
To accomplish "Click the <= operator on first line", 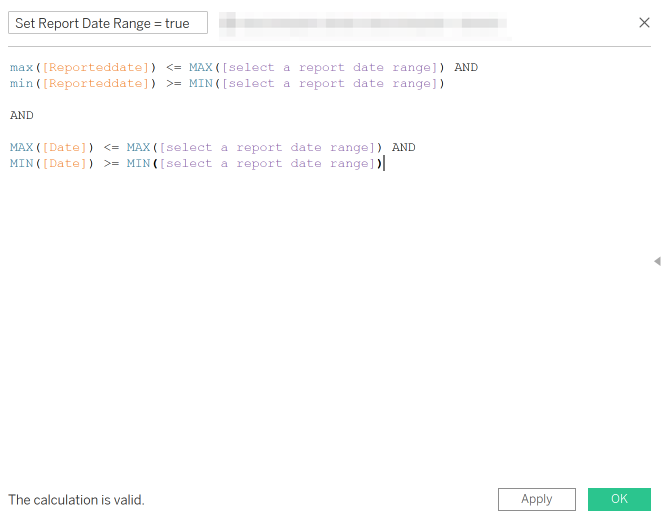I will [173, 68].
